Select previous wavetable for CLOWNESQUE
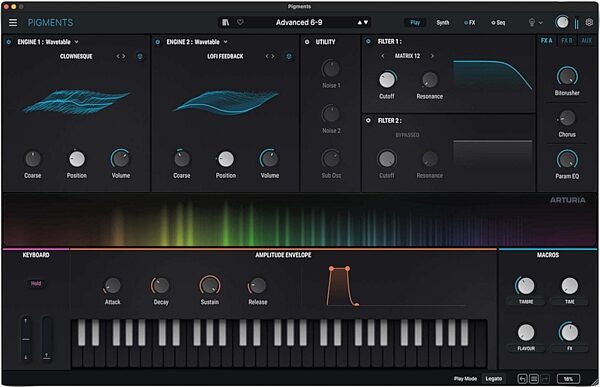The height and width of the screenshot is (387, 600). click(118, 56)
